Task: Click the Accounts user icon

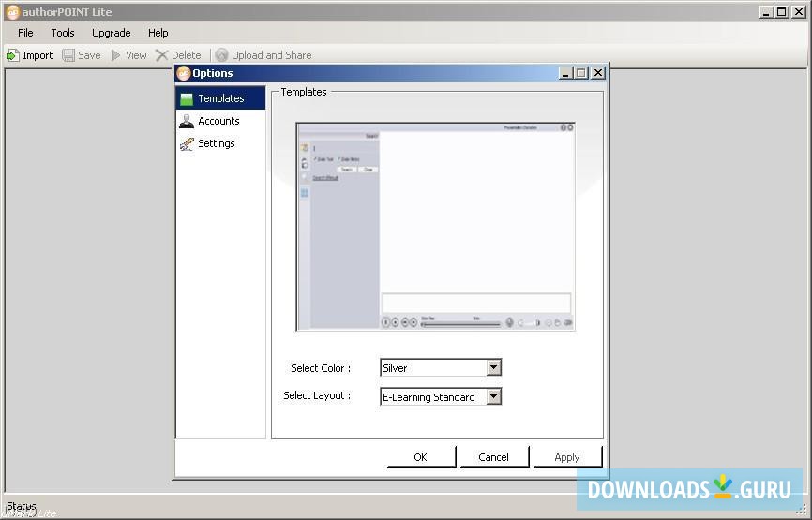Action: pos(187,121)
